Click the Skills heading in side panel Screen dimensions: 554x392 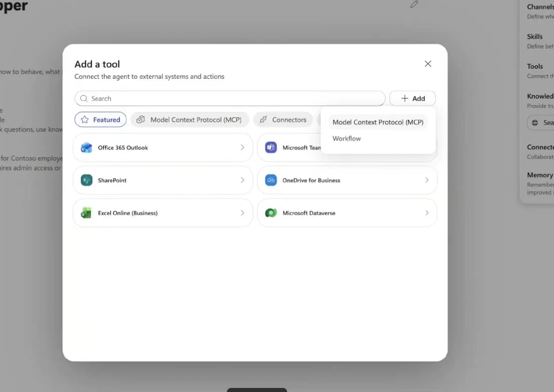click(x=535, y=37)
